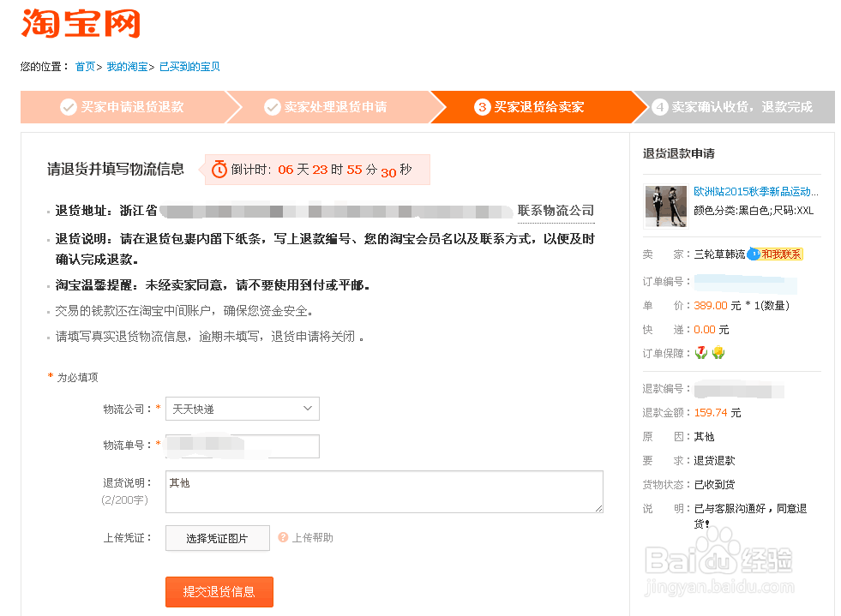Click the 退货退款申请 panel heading
The height and width of the screenshot is (616, 841).
(x=678, y=153)
